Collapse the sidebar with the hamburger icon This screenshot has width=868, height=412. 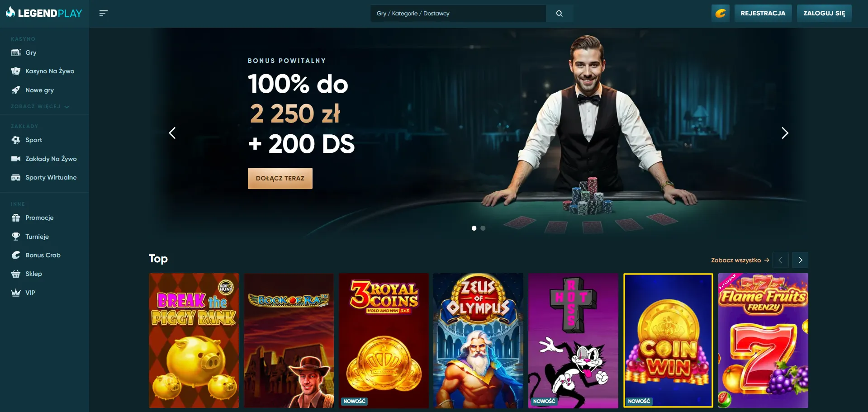103,13
